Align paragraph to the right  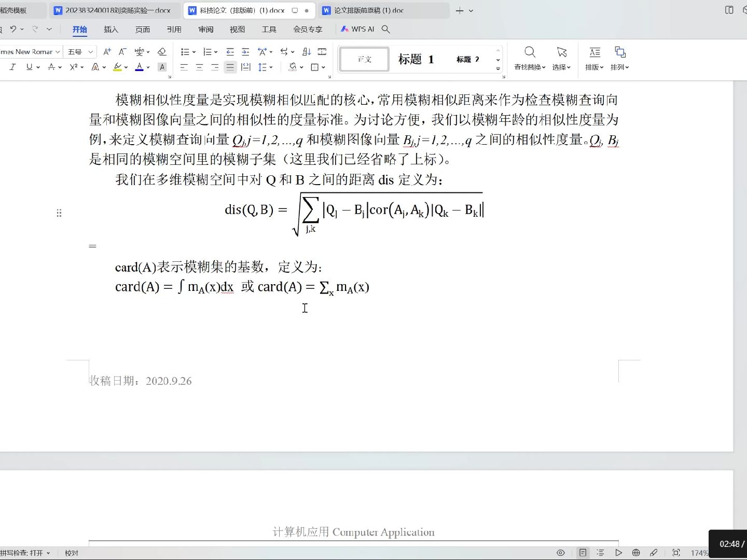[x=215, y=67]
